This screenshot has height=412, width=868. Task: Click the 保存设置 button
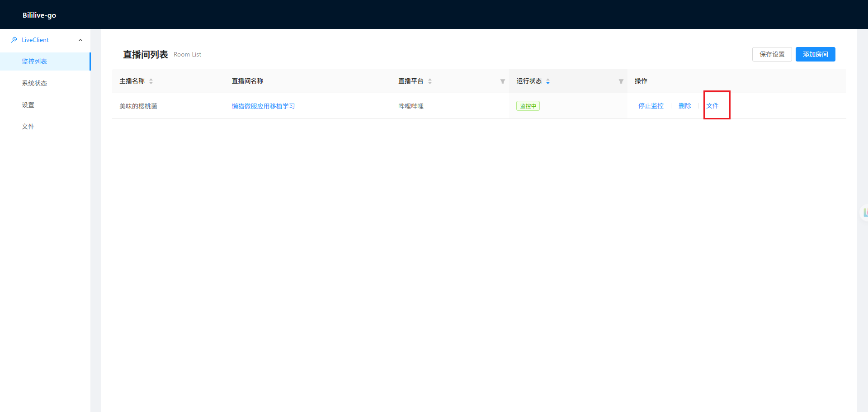pos(772,54)
